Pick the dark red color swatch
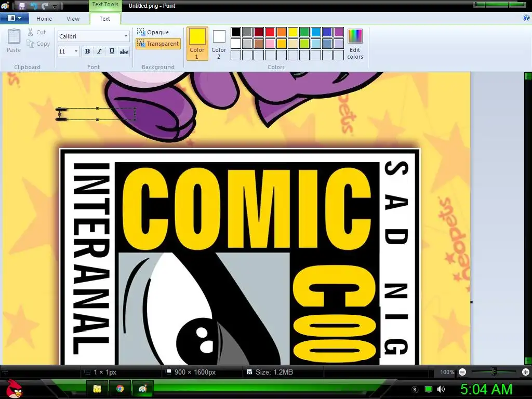This screenshot has width=532, height=399. (259, 32)
